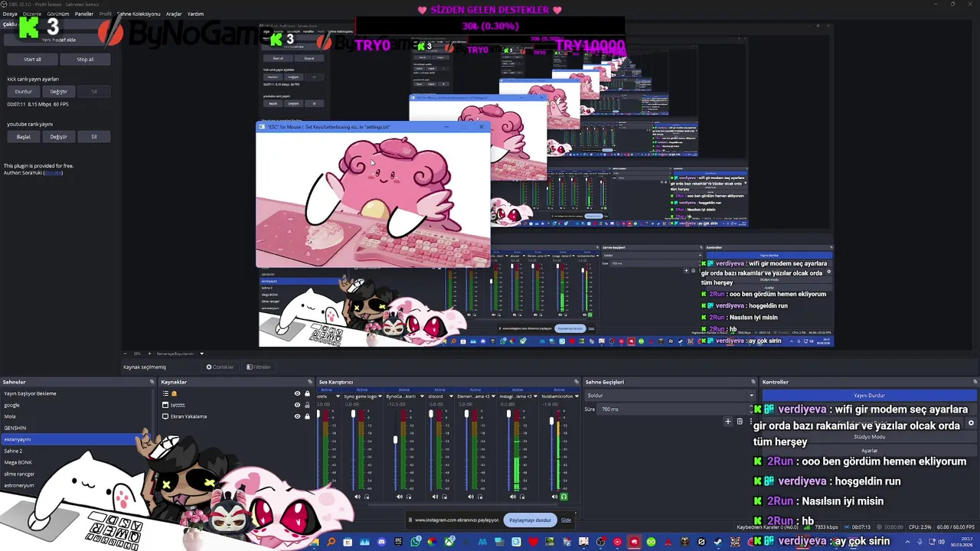The image size is (980, 551).
Task: Delete scene transition with trash icon
Action: click(740, 421)
